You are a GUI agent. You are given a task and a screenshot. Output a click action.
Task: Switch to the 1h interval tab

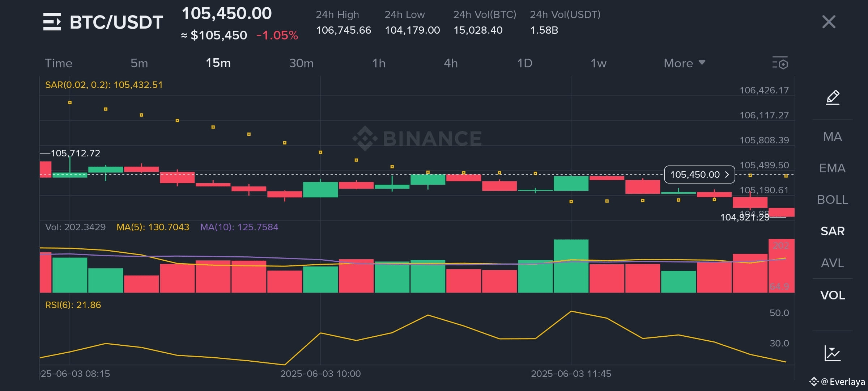pyautogui.click(x=379, y=63)
